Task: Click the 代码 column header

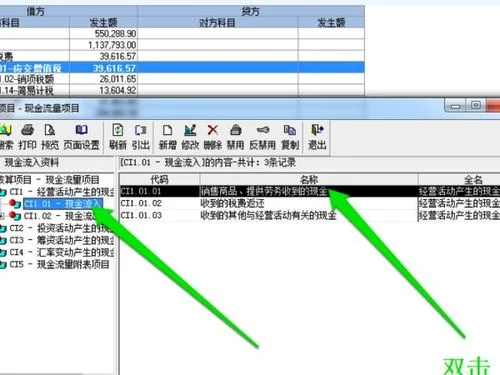Action: 160,179
